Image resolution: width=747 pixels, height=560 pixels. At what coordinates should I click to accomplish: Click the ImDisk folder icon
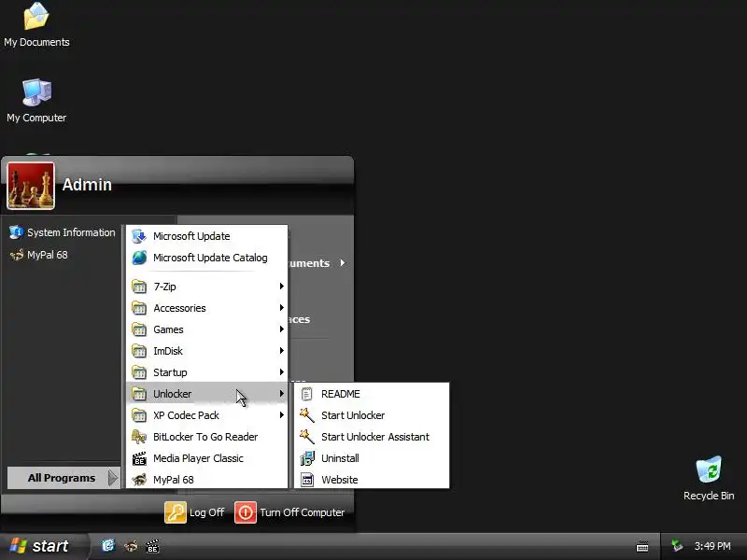click(139, 351)
